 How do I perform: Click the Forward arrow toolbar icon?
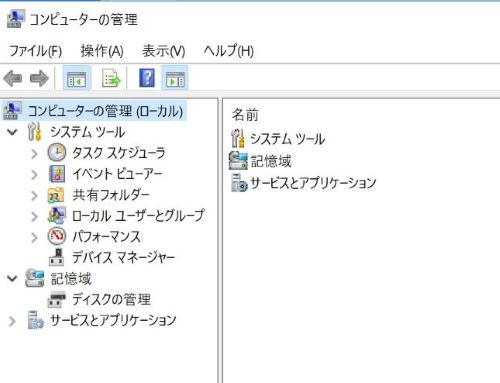click(39, 79)
